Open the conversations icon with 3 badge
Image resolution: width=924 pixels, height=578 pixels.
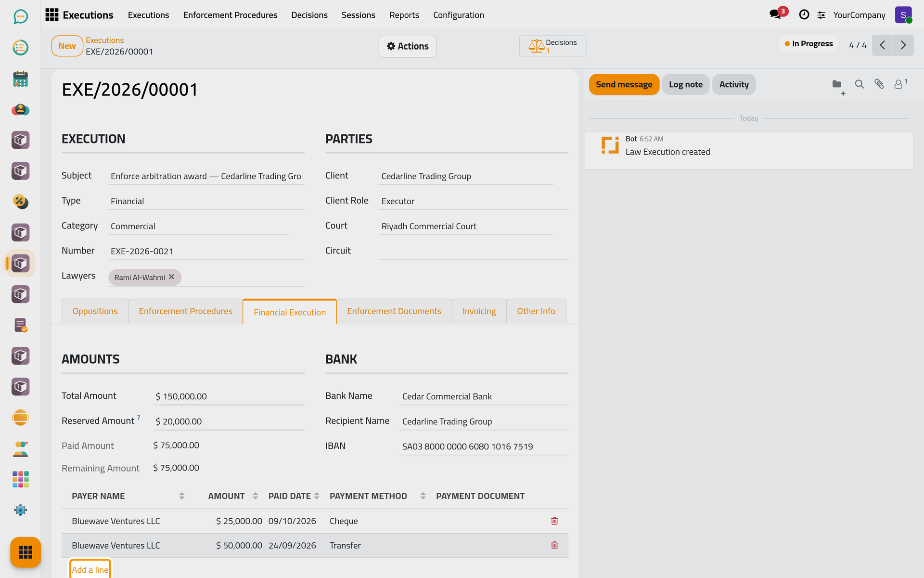tap(776, 14)
